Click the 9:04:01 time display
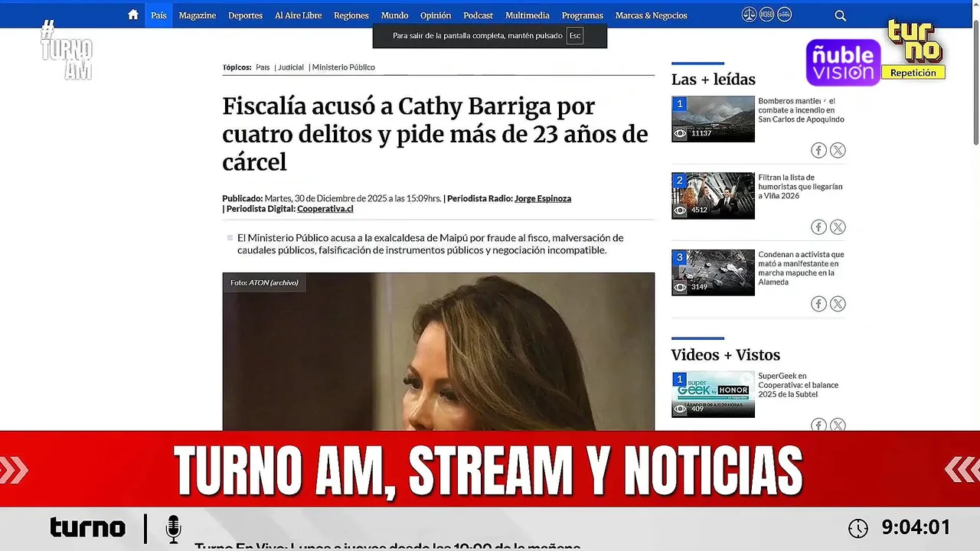980x551 pixels. pyautogui.click(x=916, y=528)
